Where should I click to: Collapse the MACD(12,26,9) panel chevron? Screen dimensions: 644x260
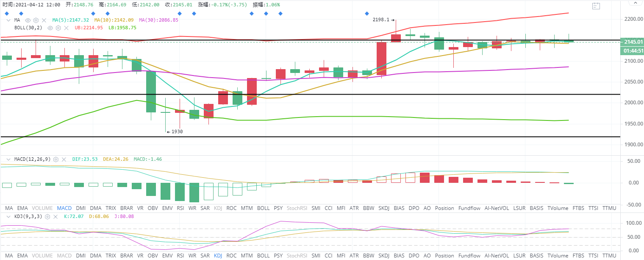point(8,159)
